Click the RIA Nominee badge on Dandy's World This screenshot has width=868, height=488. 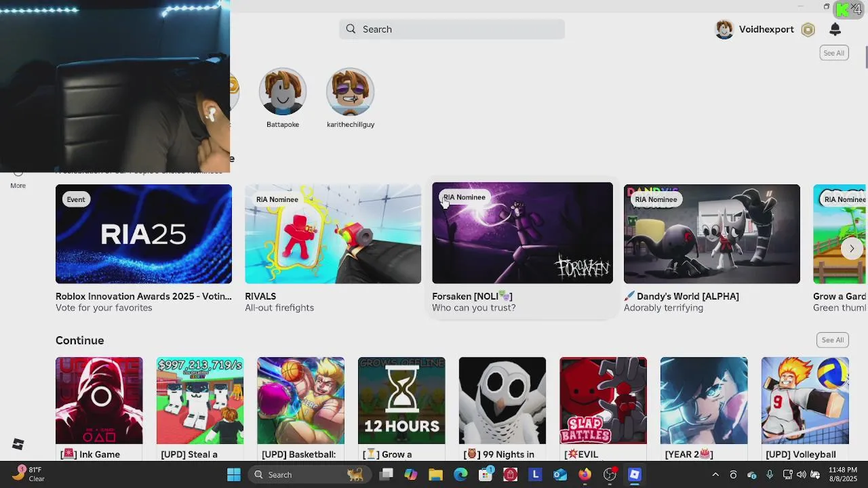click(x=656, y=199)
